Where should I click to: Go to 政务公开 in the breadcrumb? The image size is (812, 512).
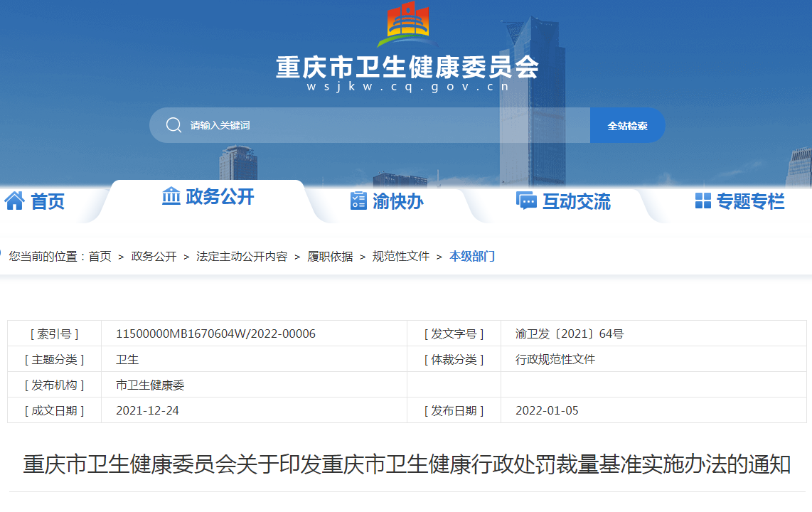[x=154, y=256]
